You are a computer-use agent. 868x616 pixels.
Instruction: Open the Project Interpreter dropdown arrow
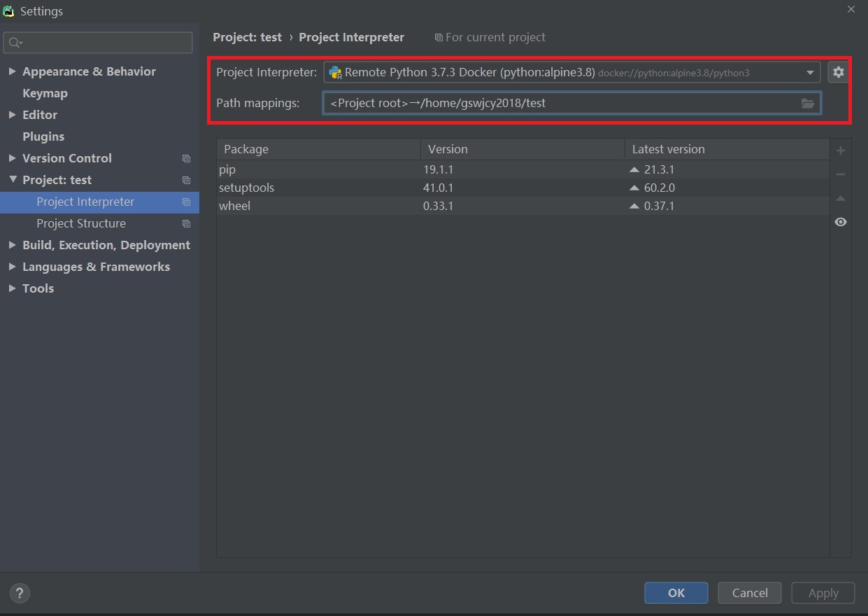[x=810, y=72]
